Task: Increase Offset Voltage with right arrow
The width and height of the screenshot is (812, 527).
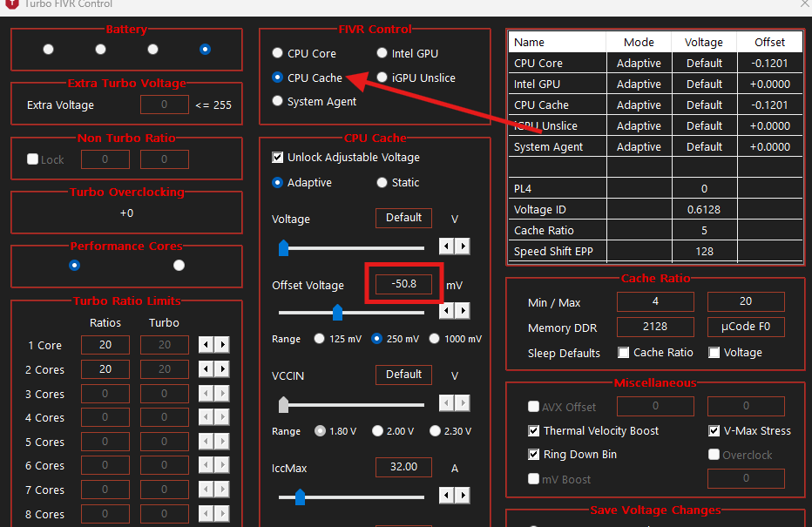Action: pos(463,311)
